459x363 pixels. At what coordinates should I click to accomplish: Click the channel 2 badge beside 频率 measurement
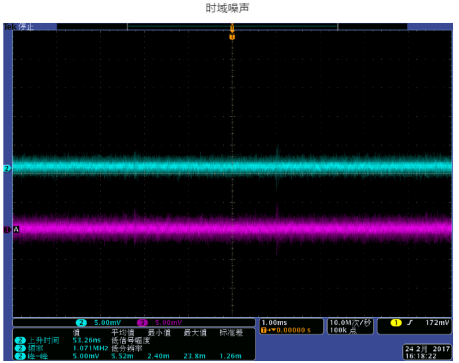[x=20, y=348]
